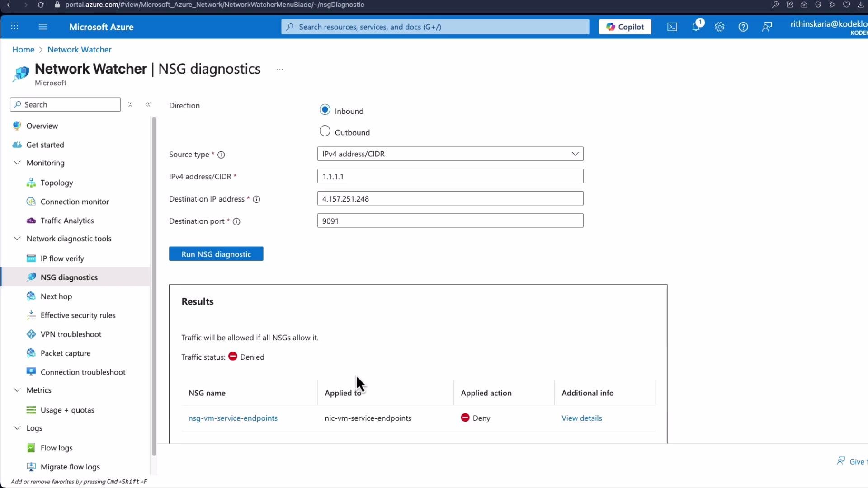The height and width of the screenshot is (488, 868).
Task: Open the browser download icon
Action: pyautogui.click(x=860, y=5)
